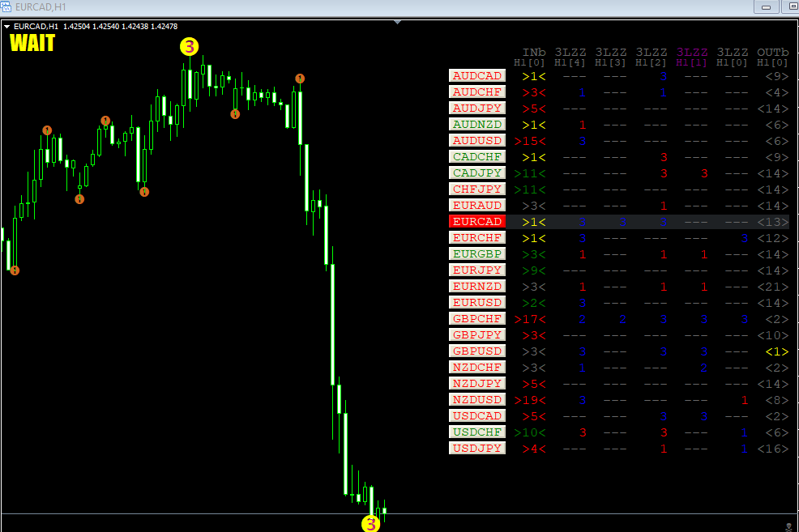Click the purple 3LZZ H1[1] column header
The height and width of the screenshot is (532, 799).
point(692,57)
